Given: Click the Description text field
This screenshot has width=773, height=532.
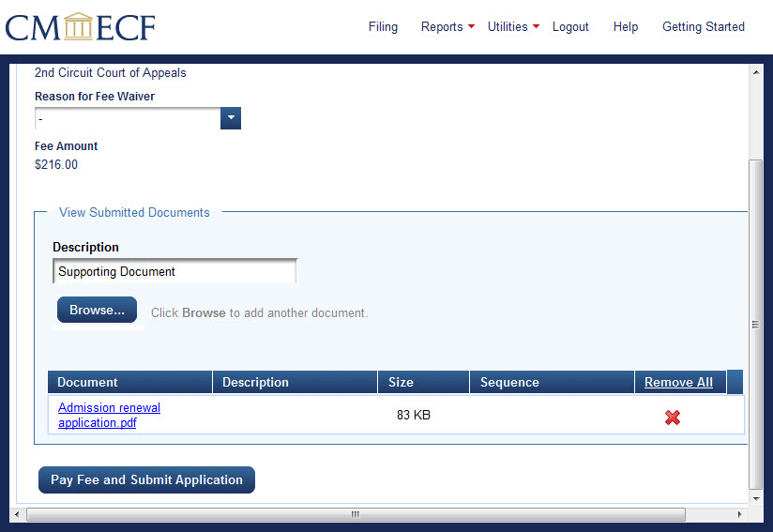Looking at the screenshot, I should click(x=174, y=271).
